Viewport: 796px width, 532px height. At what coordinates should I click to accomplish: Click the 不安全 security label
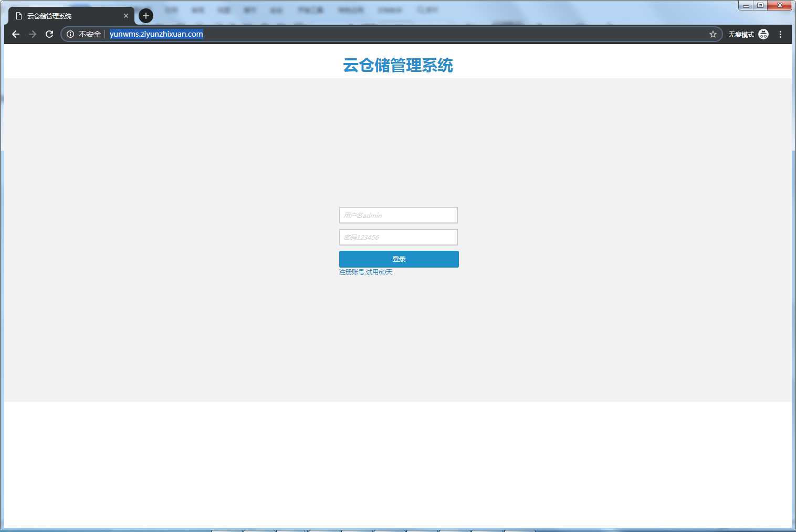point(90,34)
